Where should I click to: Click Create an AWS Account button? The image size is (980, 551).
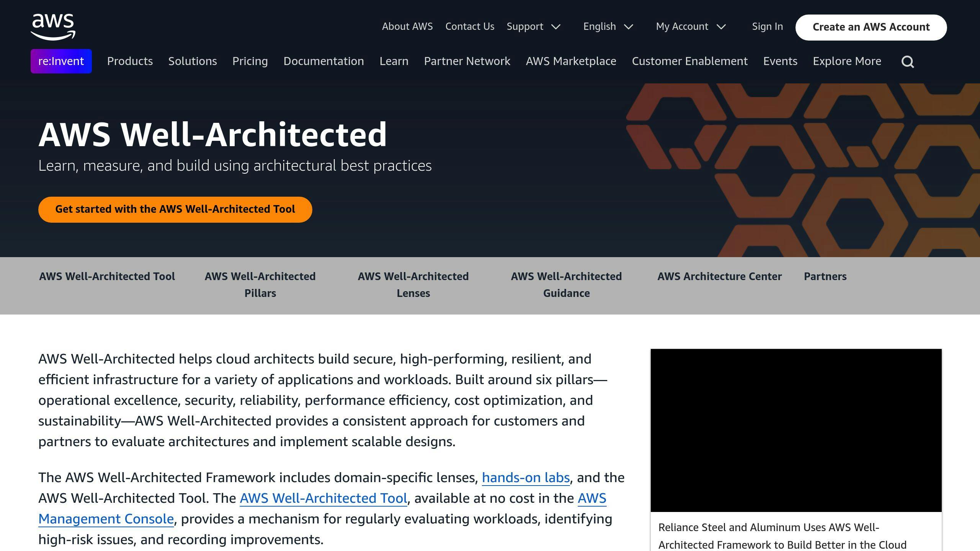pos(871,27)
